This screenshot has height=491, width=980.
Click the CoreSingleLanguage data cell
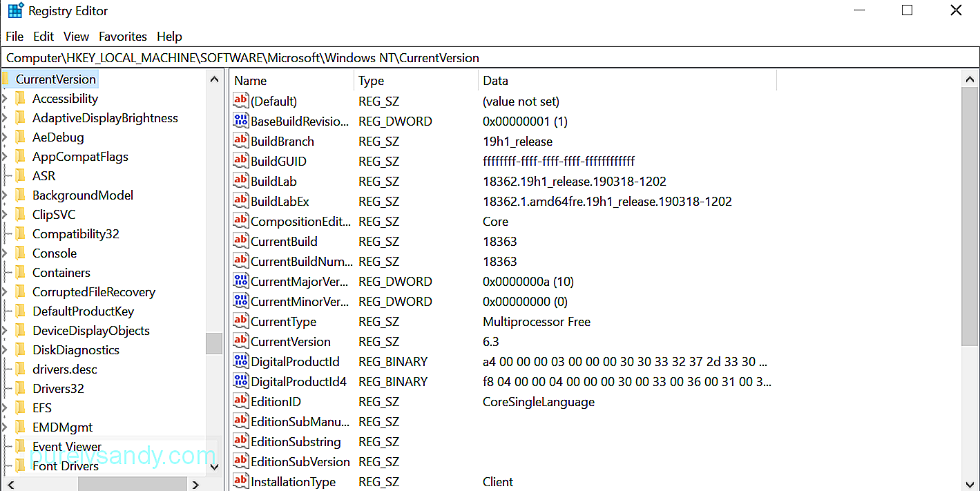click(539, 401)
